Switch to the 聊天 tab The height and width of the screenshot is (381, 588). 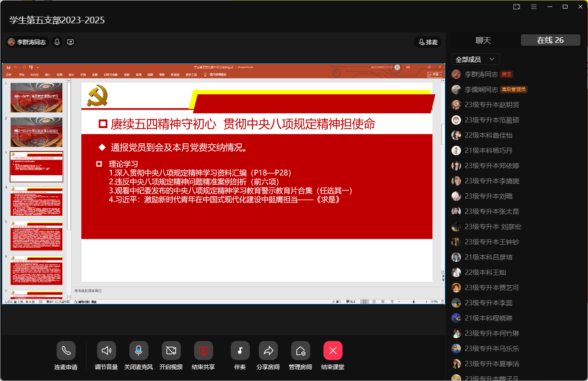click(x=483, y=40)
